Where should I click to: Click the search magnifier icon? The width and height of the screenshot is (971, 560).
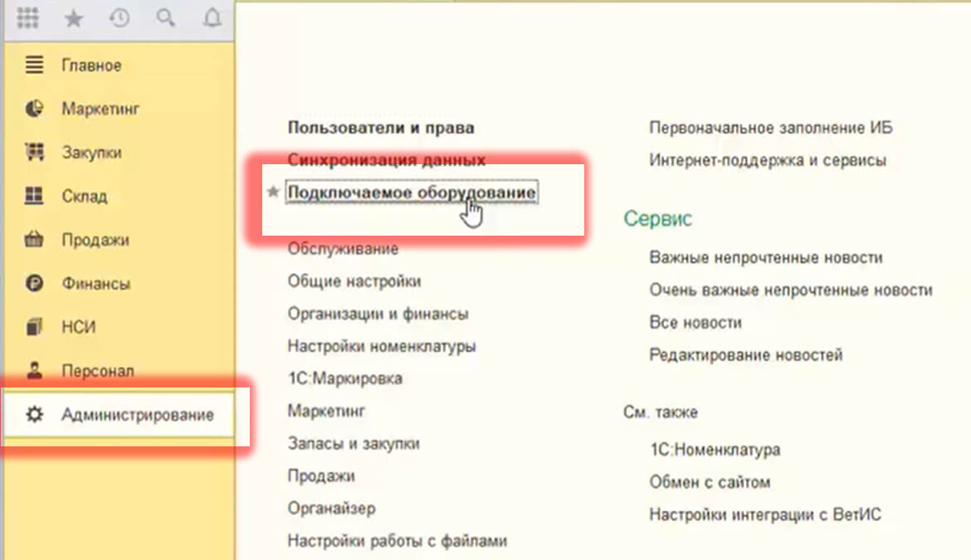pyautogui.click(x=165, y=18)
